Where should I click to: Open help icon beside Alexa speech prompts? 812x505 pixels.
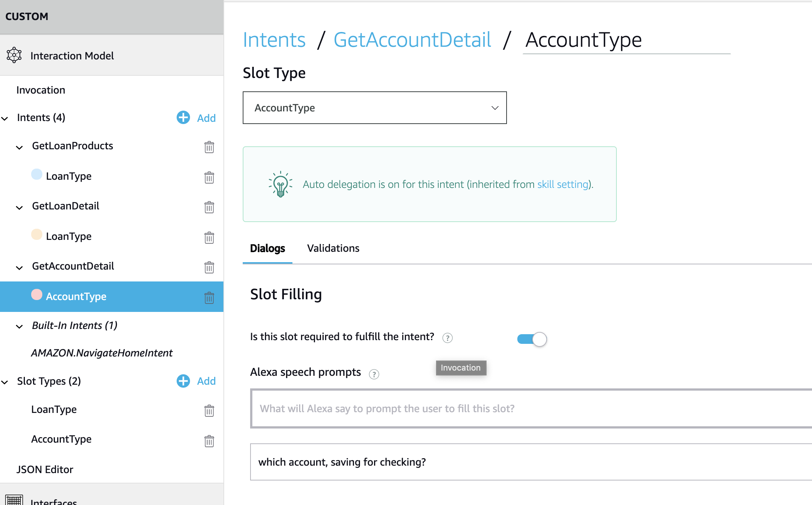(x=374, y=374)
